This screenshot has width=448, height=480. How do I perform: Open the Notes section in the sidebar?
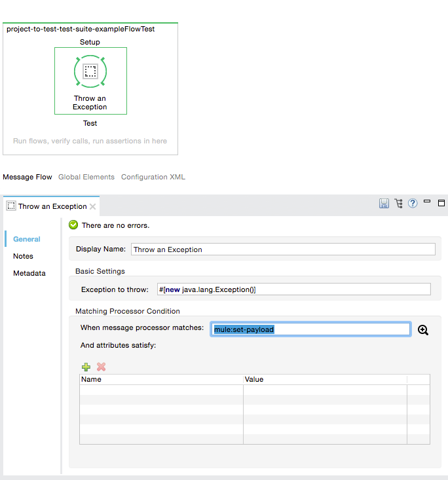pyautogui.click(x=23, y=256)
